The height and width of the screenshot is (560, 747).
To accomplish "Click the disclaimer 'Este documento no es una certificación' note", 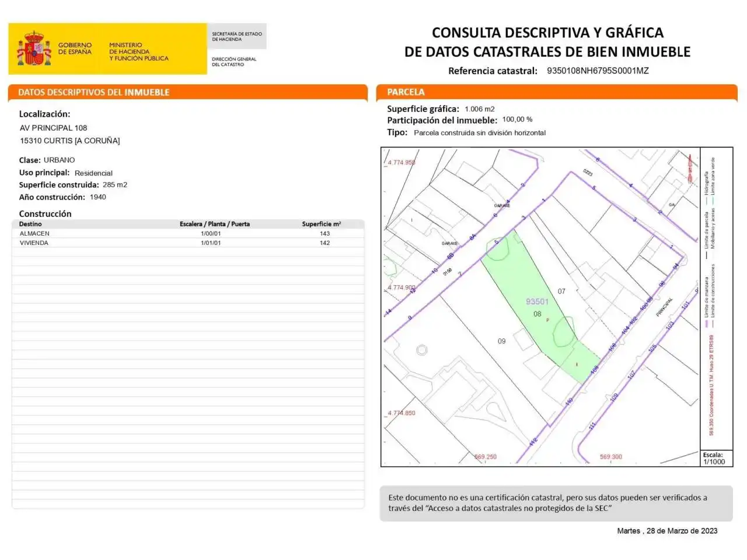I will 556,503.
